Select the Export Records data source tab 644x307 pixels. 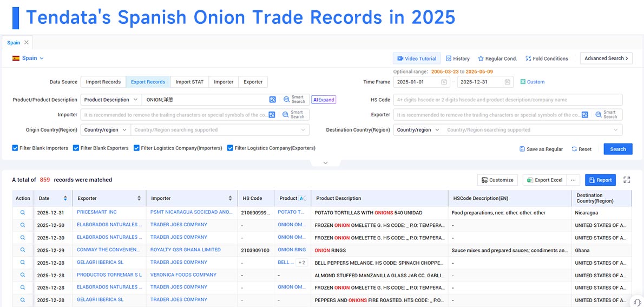click(x=148, y=82)
